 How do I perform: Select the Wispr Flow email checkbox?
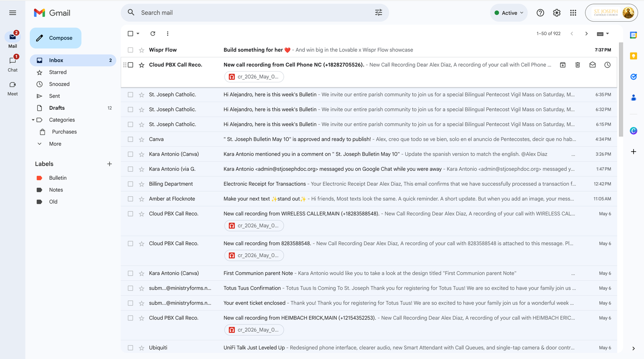(x=130, y=50)
